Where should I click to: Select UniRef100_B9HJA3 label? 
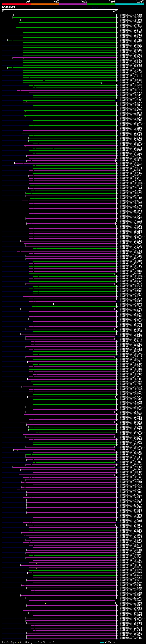click(x=131, y=50)
